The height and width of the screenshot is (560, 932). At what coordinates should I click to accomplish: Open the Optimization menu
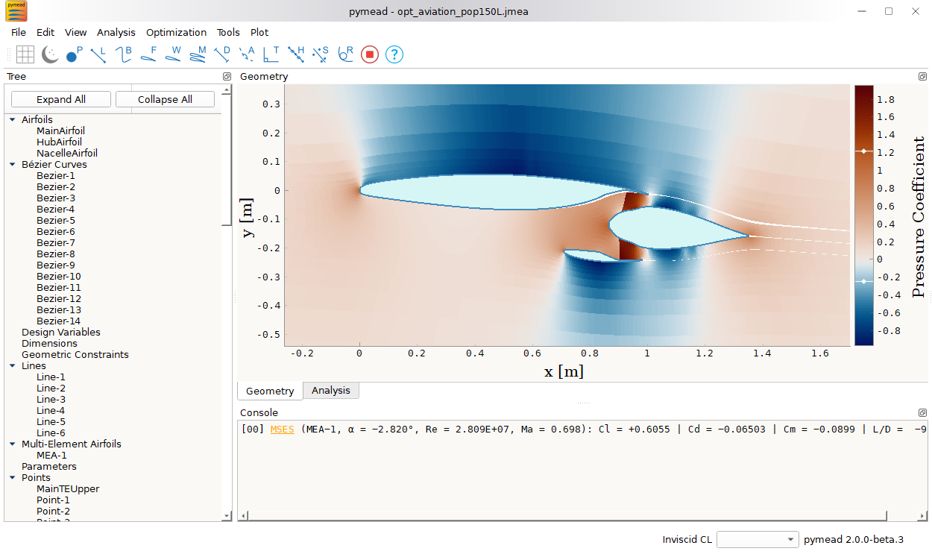pyautogui.click(x=176, y=32)
